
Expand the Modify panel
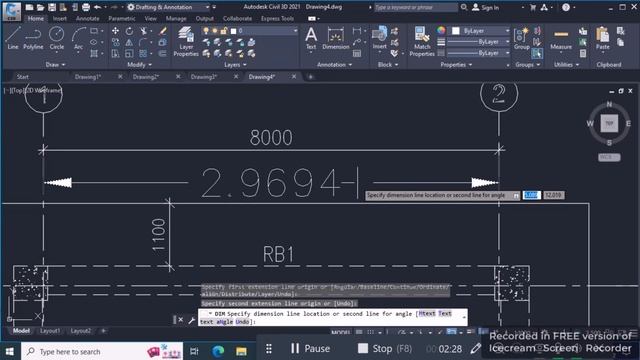[x=139, y=64]
